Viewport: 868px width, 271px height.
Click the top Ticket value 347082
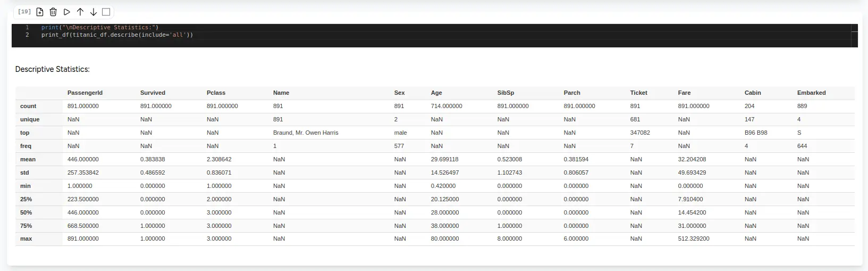tap(640, 133)
